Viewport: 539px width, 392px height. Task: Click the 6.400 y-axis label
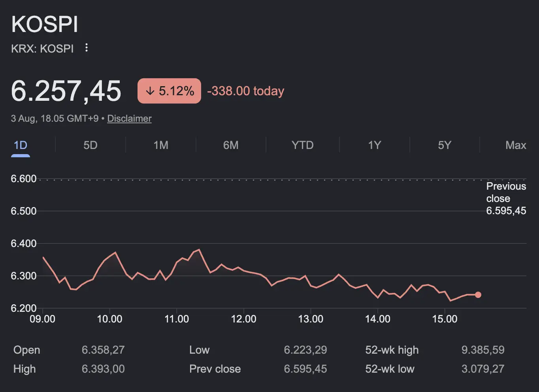tap(24, 243)
